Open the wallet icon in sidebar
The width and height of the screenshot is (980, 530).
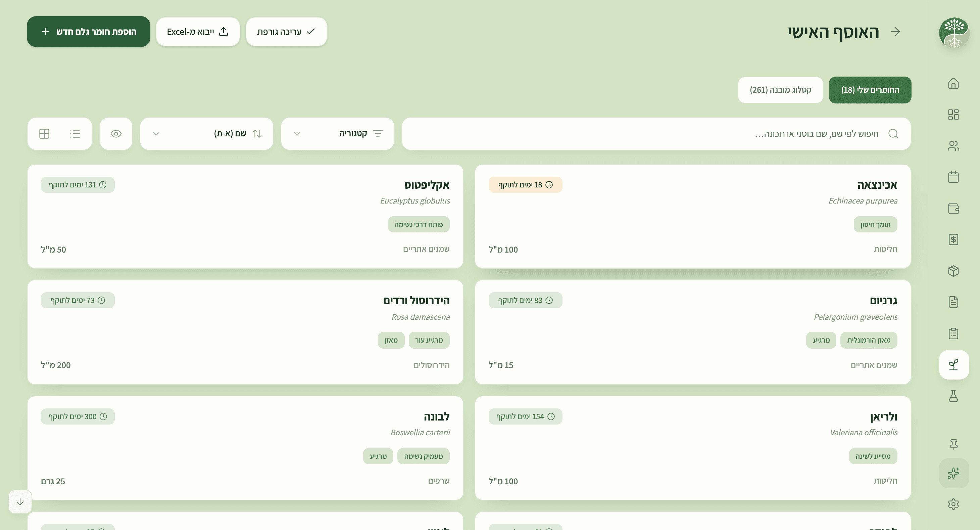point(953,209)
